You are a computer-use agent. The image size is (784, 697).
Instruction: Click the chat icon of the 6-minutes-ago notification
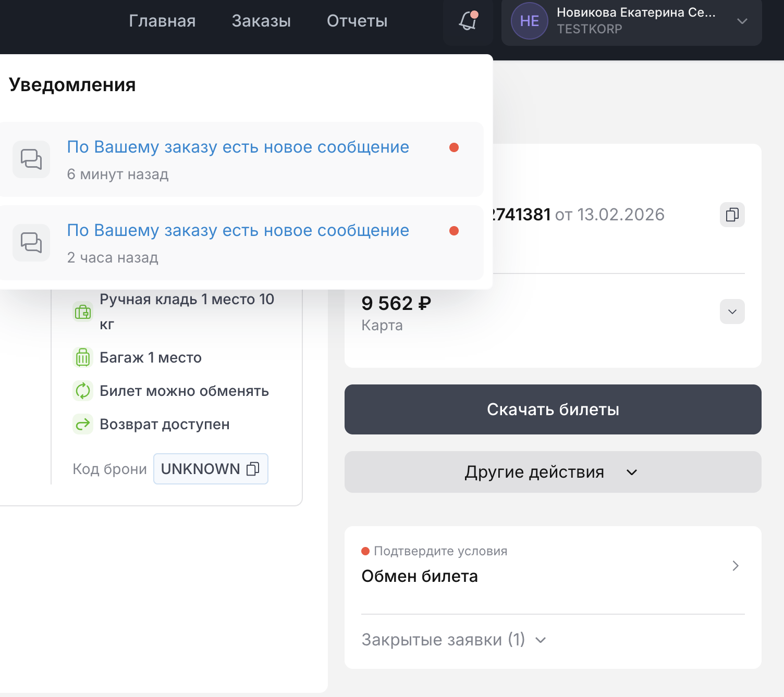(x=31, y=159)
